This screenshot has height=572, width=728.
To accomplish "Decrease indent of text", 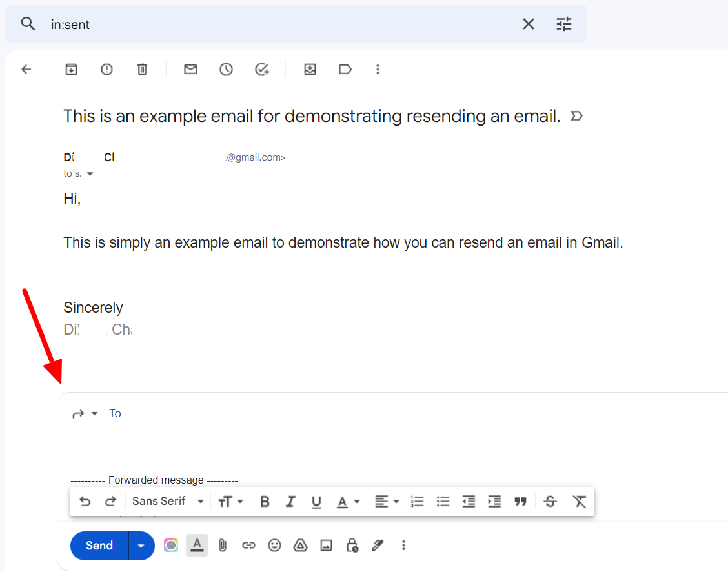I will pyautogui.click(x=469, y=502).
